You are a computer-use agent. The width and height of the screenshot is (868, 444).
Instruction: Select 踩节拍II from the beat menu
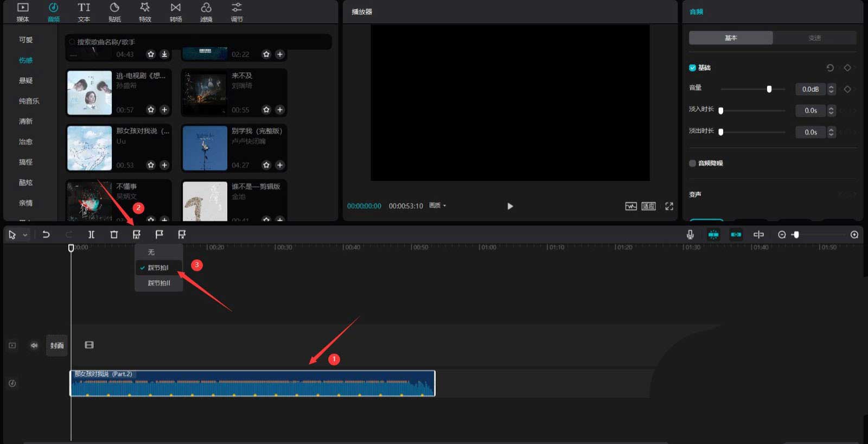159,283
